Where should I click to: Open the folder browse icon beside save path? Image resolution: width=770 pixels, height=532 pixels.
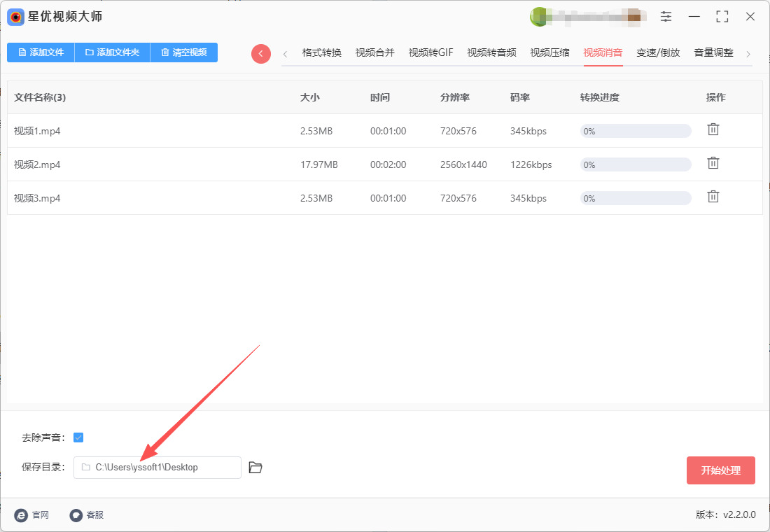255,468
